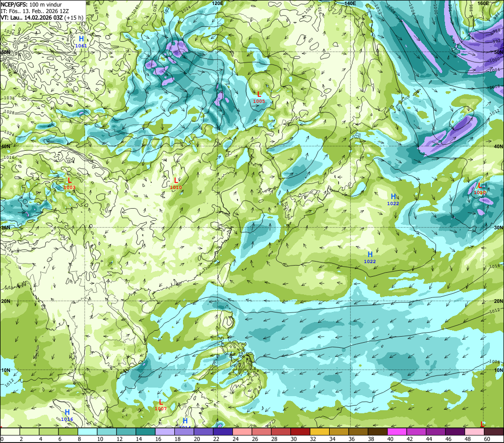Click legend value '60'
The height and width of the screenshot is (443, 504).
point(487,439)
